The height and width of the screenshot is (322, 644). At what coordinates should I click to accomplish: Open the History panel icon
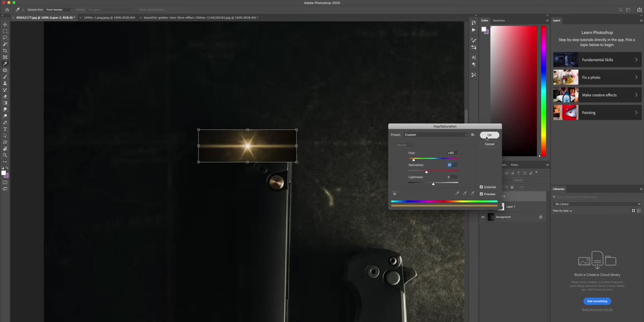pos(473,23)
